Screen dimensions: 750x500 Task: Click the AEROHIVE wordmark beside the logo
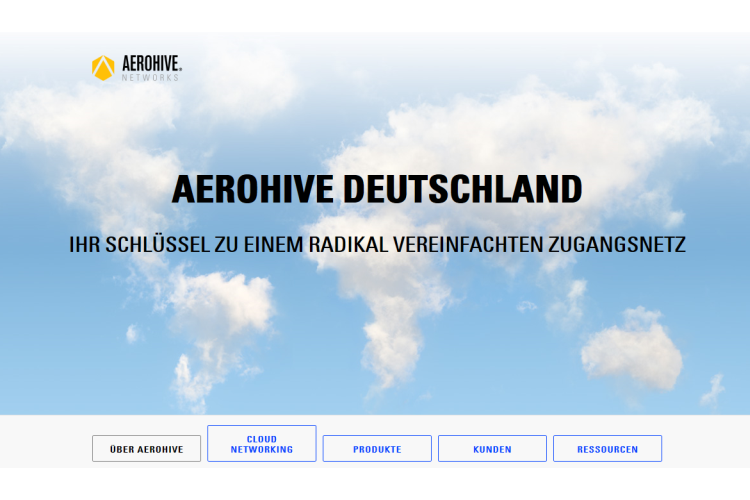(x=150, y=63)
